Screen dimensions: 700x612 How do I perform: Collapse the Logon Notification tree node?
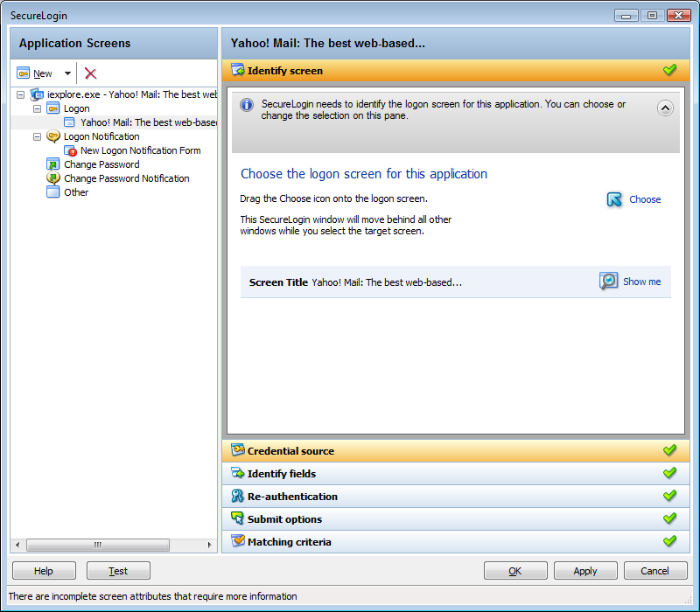click(37, 136)
